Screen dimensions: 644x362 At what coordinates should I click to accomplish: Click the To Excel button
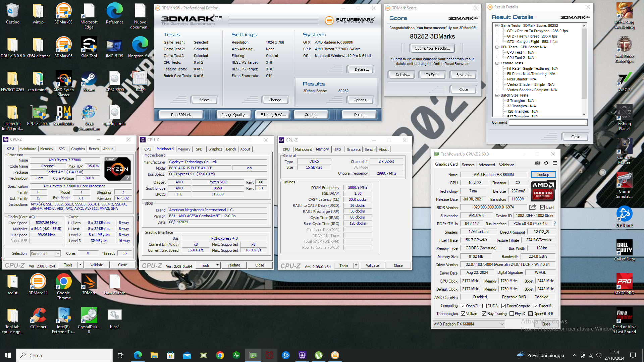pyautogui.click(x=432, y=75)
